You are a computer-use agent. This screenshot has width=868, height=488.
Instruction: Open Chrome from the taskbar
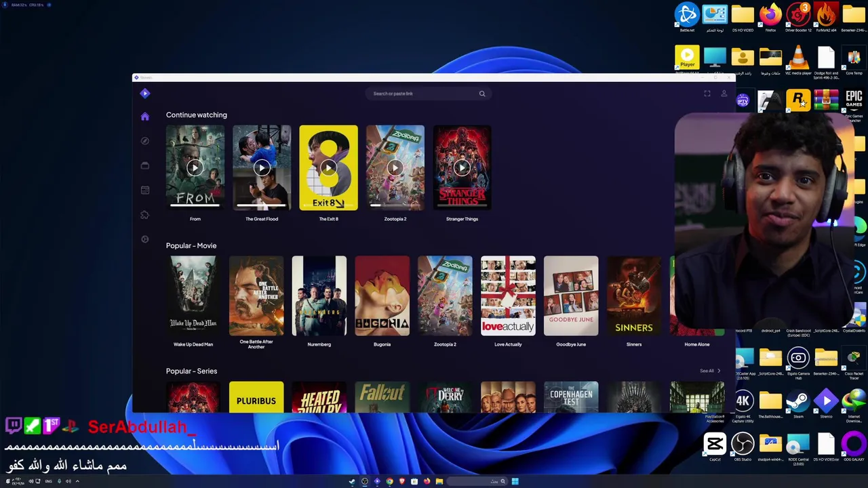(389, 481)
